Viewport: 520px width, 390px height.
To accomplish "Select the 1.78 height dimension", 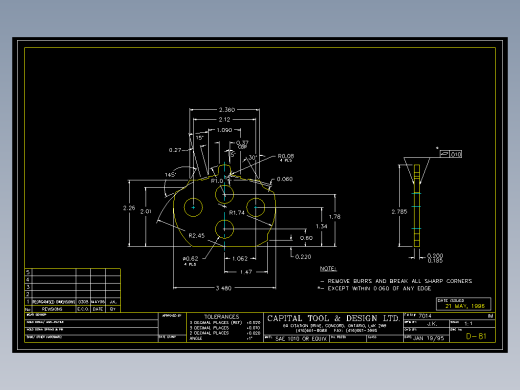I will 335,217.
